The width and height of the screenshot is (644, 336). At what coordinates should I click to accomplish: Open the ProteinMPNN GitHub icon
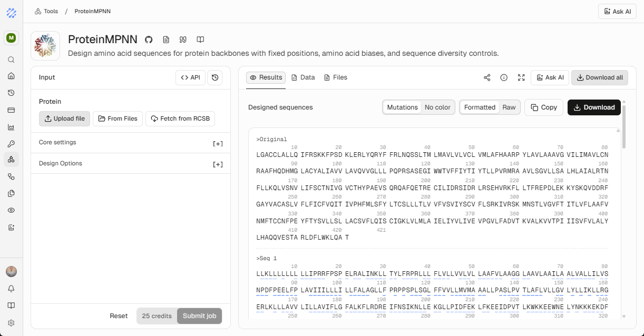click(149, 39)
